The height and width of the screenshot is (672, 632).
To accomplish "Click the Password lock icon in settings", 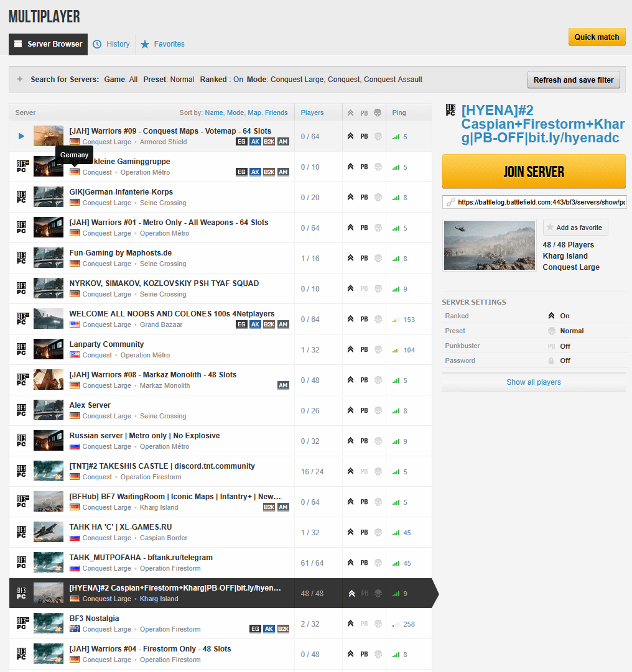I will click(551, 361).
